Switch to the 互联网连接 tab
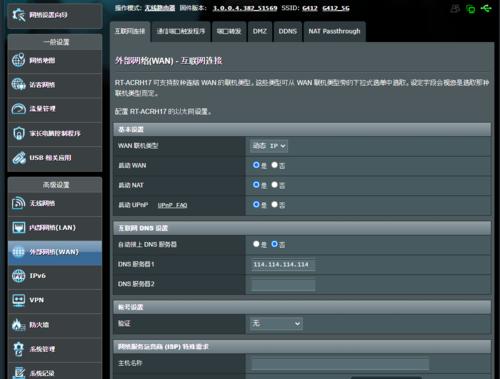Image resolution: width=500 pixels, height=379 pixels. click(130, 31)
